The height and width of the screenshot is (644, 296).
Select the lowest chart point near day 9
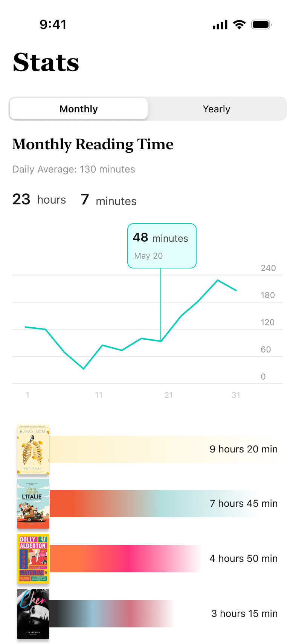coord(83,368)
